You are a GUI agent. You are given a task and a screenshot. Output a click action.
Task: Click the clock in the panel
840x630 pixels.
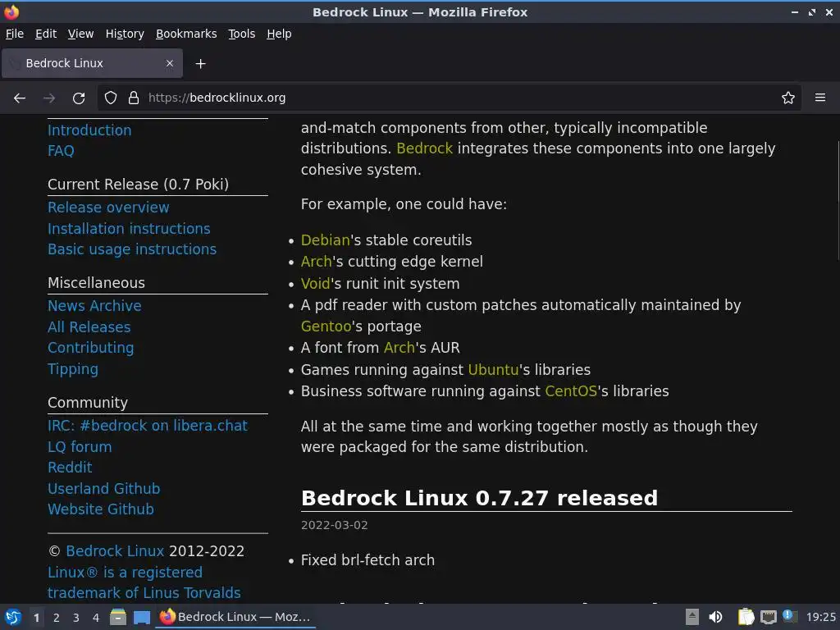pos(820,617)
